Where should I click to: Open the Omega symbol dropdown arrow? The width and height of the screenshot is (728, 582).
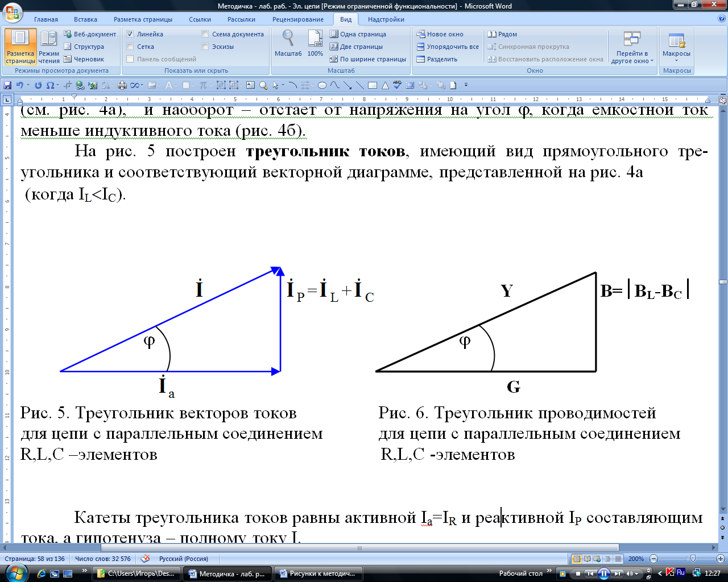point(57,85)
